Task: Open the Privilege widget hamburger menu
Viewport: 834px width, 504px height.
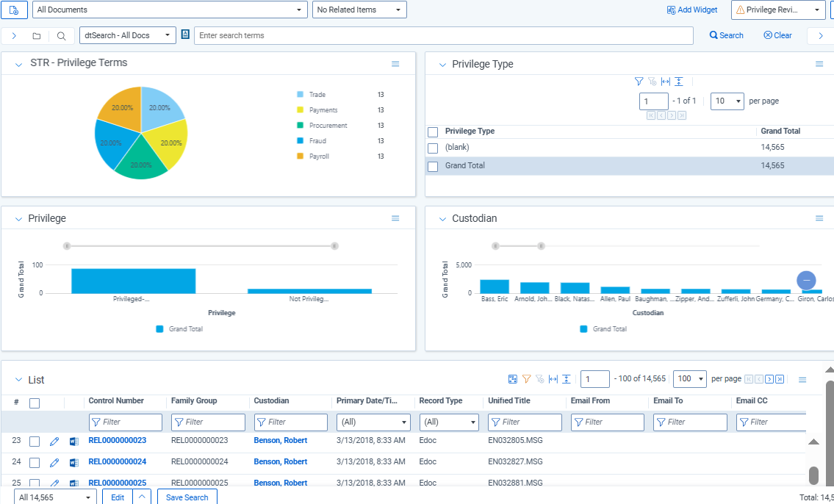Action: tap(395, 218)
